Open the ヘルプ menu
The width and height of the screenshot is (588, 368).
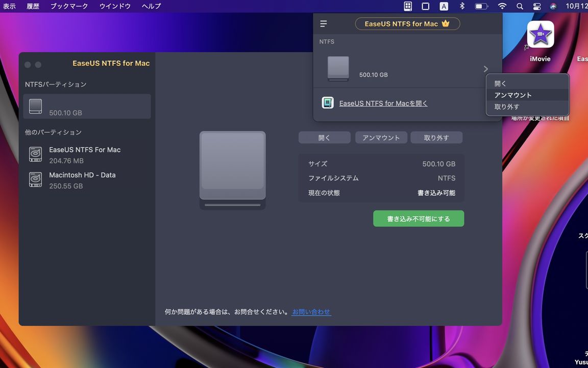pyautogui.click(x=151, y=6)
